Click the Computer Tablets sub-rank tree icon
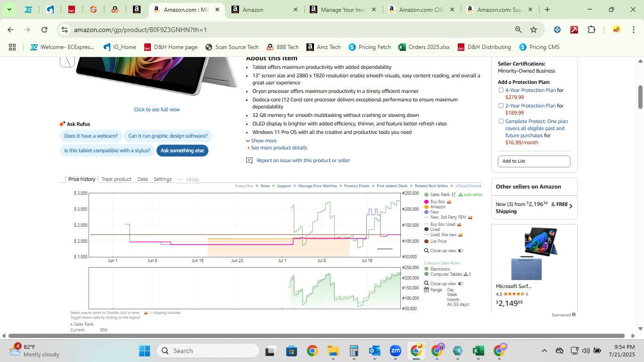644x362 pixels. click(x=465, y=274)
